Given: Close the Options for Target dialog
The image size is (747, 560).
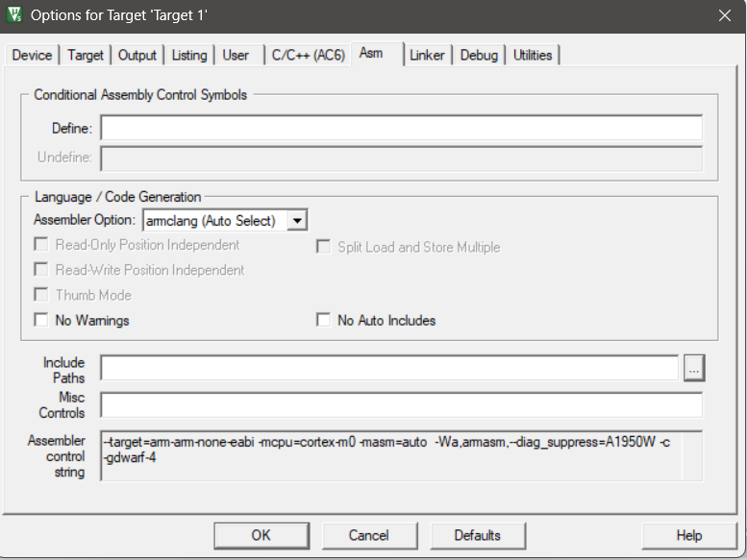Looking at the screenshot, I should coord(724,15).
